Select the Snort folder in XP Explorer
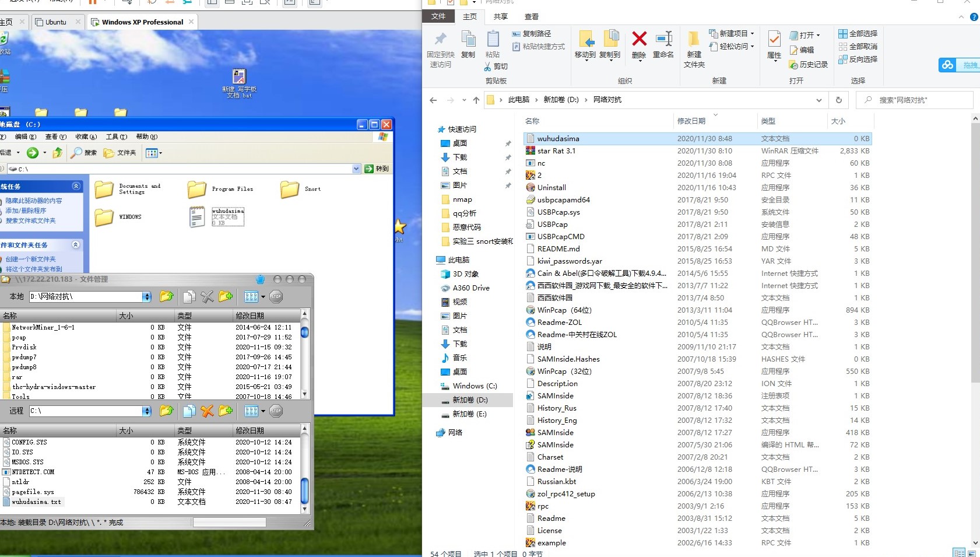 [x=301, y=189]
